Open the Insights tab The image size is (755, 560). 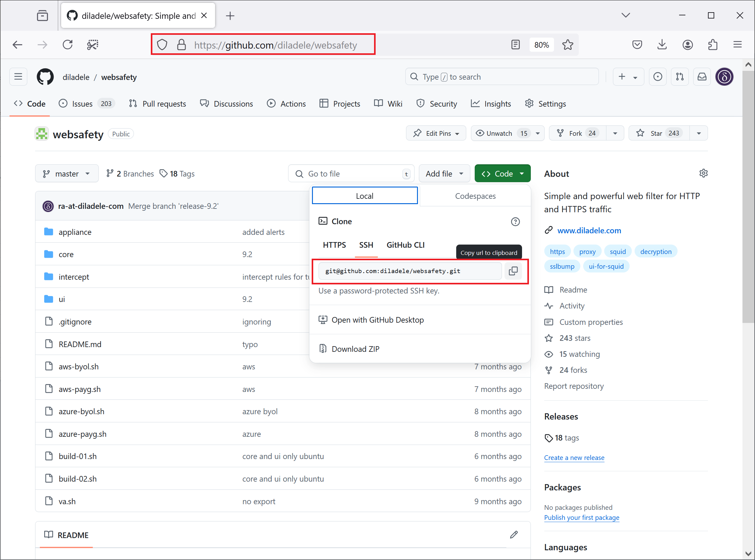click(x=491, y=104)
